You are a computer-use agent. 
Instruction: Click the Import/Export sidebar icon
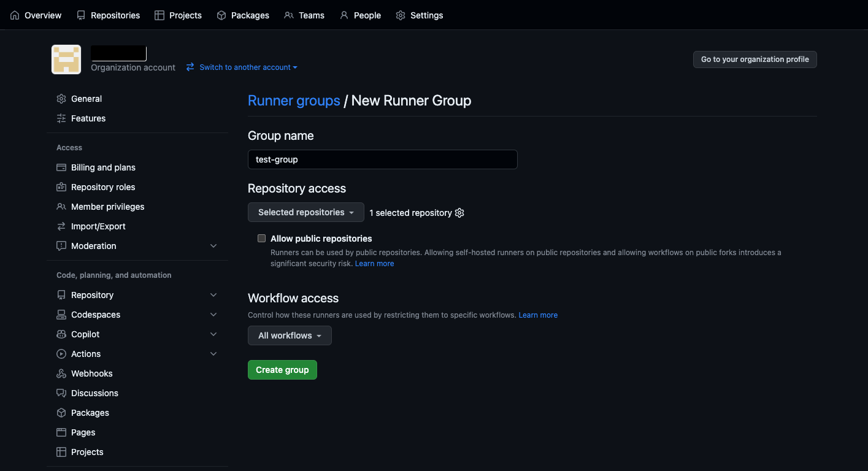tap(61, 226)
